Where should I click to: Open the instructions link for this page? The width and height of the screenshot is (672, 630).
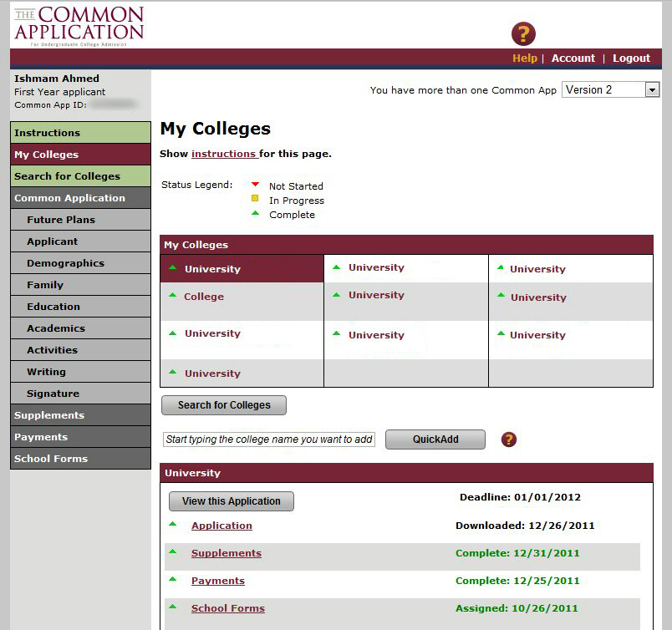[223, 154]
